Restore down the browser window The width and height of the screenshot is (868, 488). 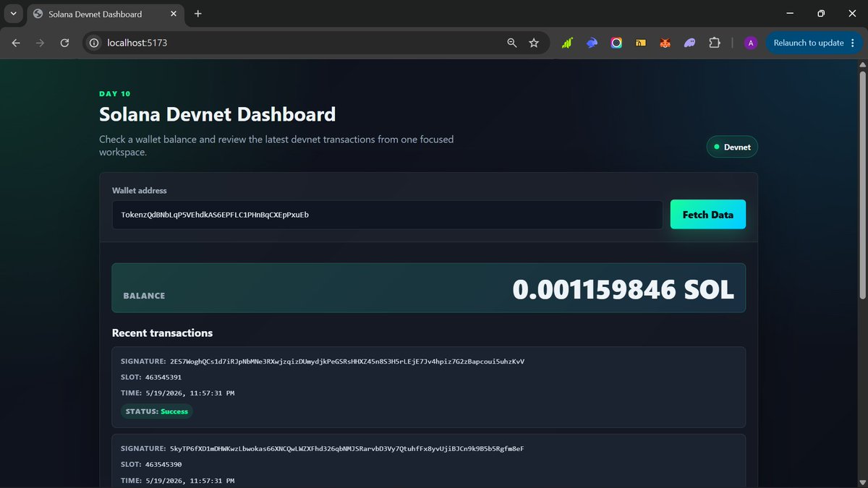click(821, 13)
